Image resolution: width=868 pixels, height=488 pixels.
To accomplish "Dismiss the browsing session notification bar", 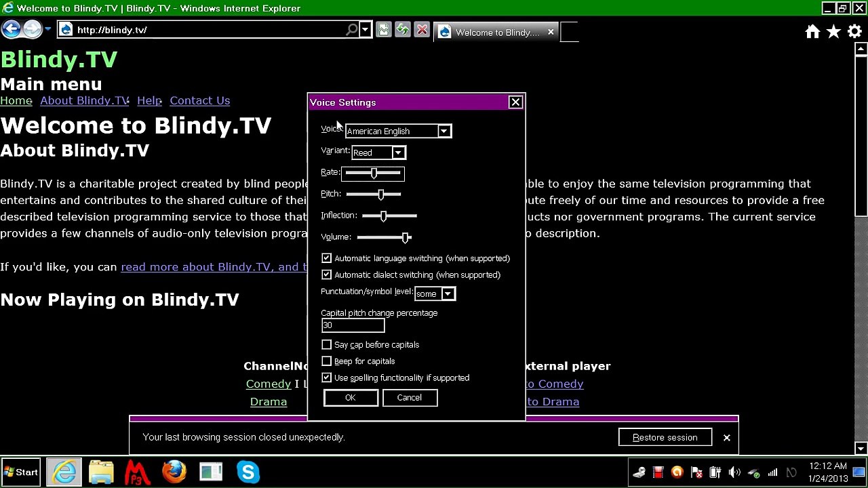I will pos(726,438).
